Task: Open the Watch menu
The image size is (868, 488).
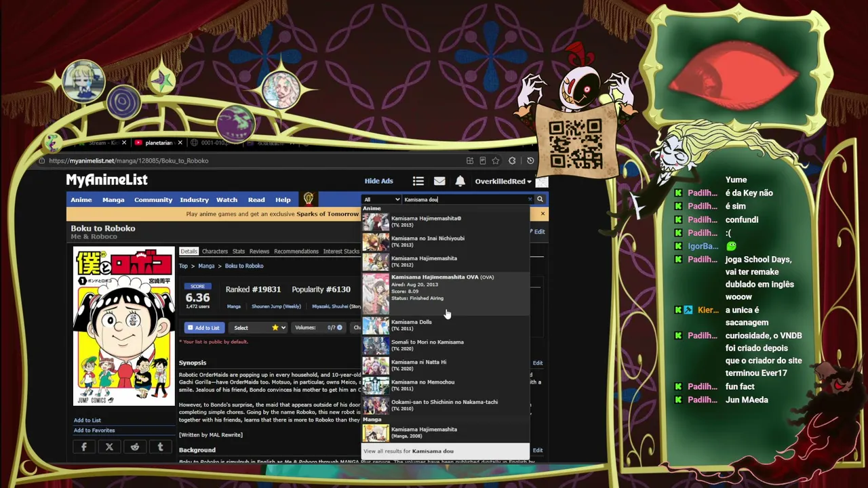Action: coord(226,199)
